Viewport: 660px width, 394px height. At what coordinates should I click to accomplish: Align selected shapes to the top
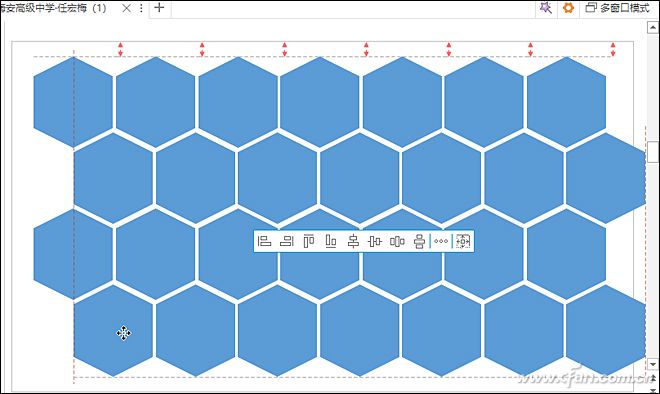point(309,241)
